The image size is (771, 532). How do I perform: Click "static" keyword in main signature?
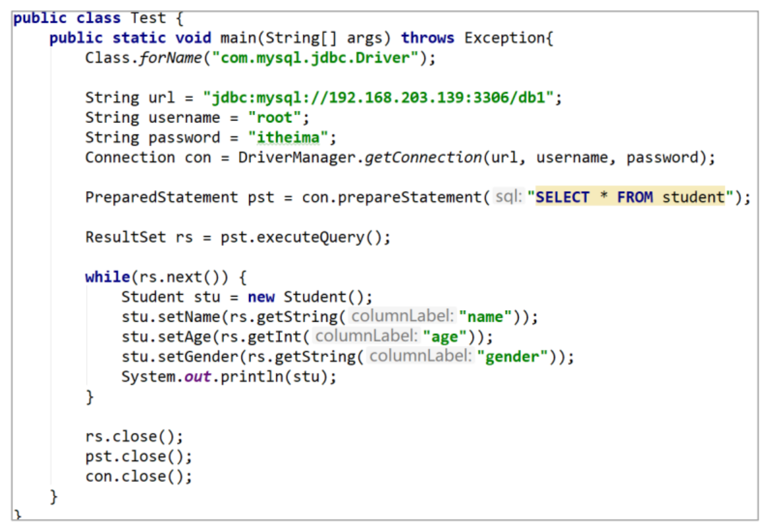pyautogui.click(x=139, y=38)
